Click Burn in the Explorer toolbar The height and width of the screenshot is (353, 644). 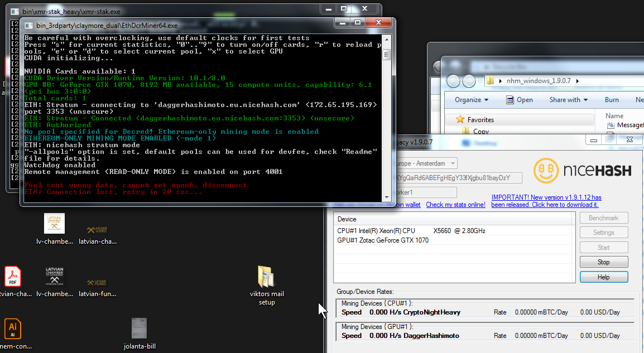coord(612,100)
